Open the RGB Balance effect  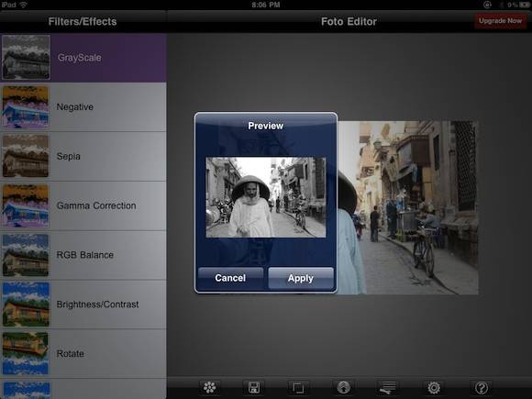pyautogui.click(x=83, y=255)
